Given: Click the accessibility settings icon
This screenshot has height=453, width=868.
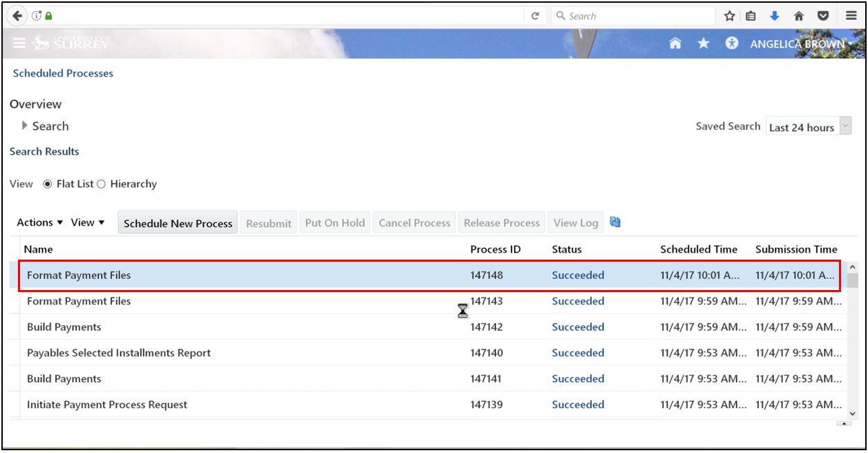Looking at the screenshot, I should pyautogui.click(x=731, y=43).
